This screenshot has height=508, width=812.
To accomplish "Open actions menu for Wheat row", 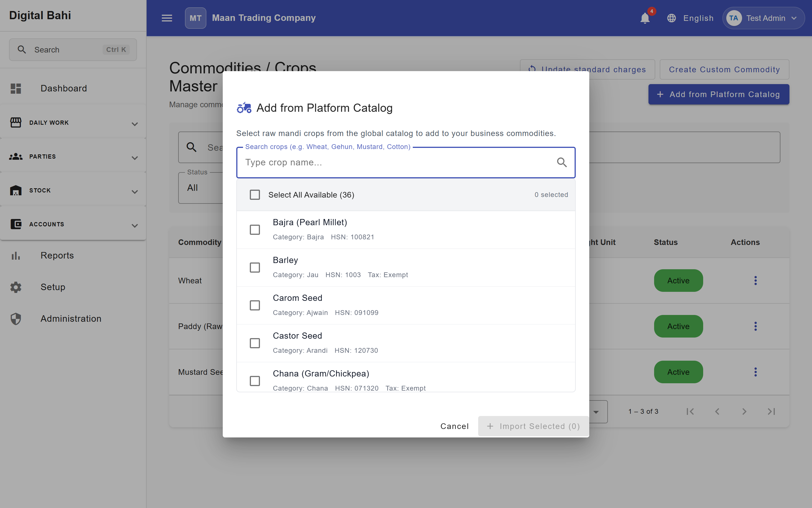I will (756, 281).
